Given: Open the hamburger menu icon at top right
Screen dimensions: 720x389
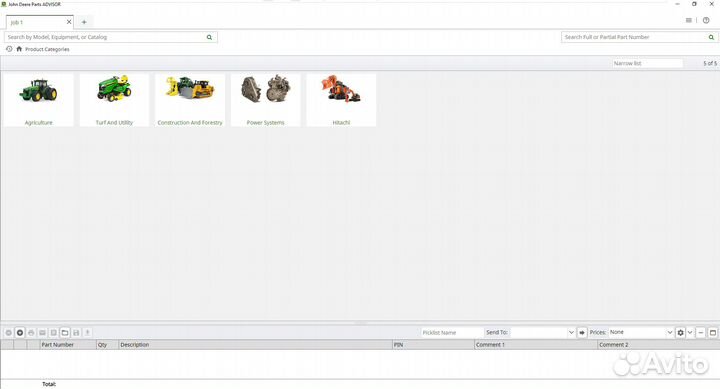Looking at the screenshot, I should click(x=689, y=20).
